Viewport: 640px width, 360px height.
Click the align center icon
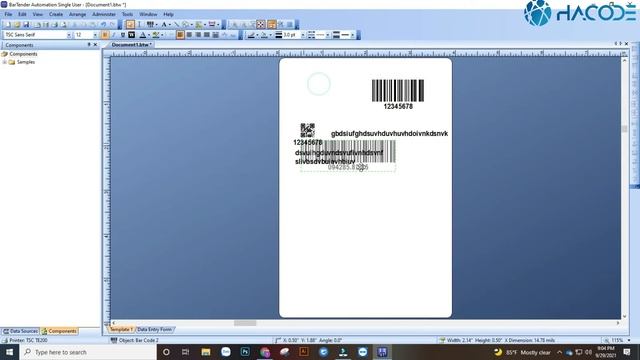click(189, 35)
